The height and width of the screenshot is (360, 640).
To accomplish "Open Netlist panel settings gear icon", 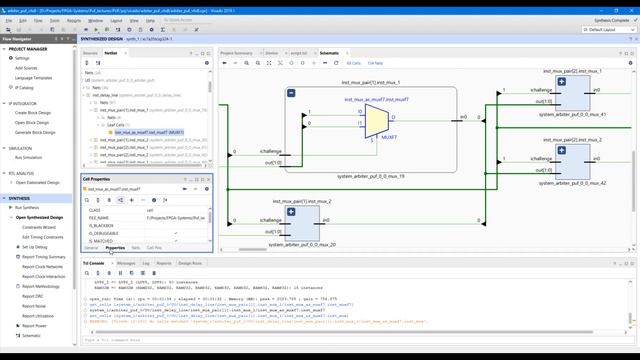I will (207, 63).
